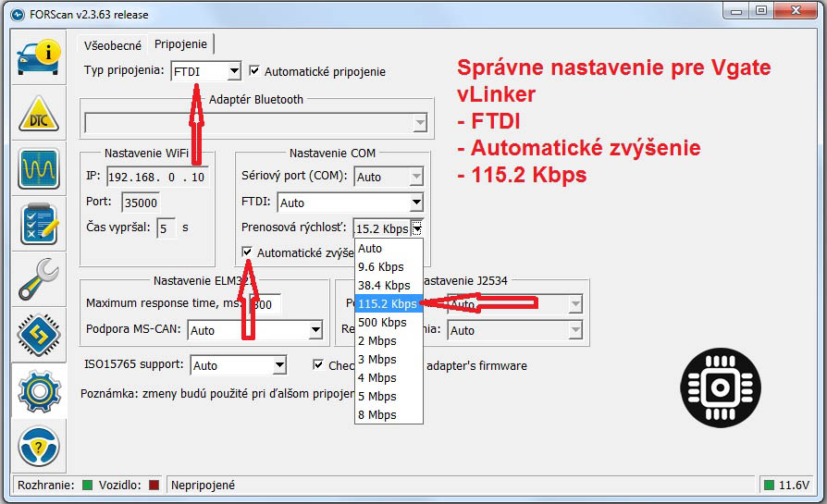Toggle Automatické zvýšenie checkbox

pos(247,252)
